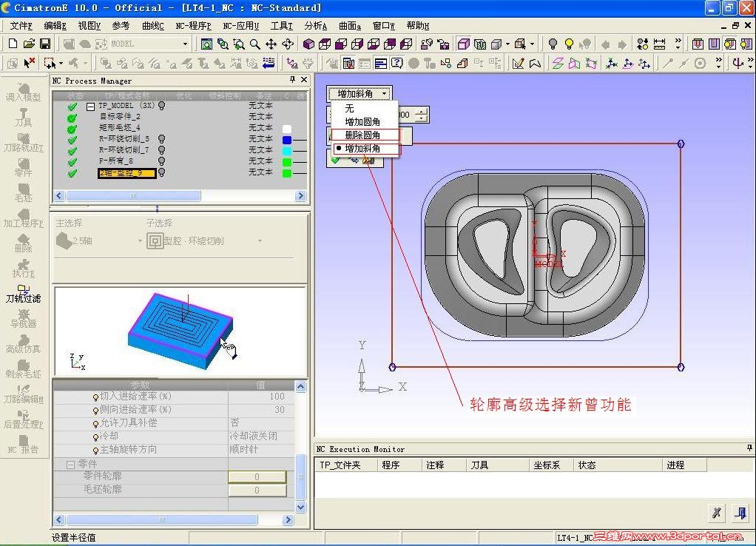This screenshot has height=546, width=756.
Task: Click the help question mark bubble icon
Action: (x=396, y=63)
